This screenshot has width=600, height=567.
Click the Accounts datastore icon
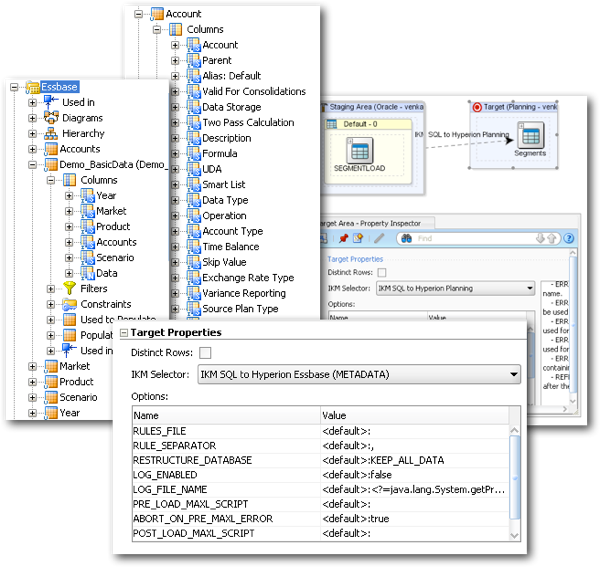pyautogui.click(x=51, y=149)
